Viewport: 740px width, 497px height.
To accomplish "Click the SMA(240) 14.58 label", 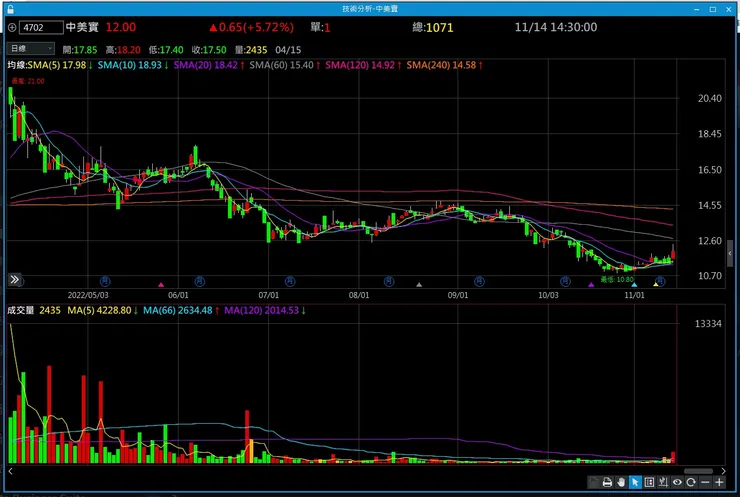I will pos(441,65).
